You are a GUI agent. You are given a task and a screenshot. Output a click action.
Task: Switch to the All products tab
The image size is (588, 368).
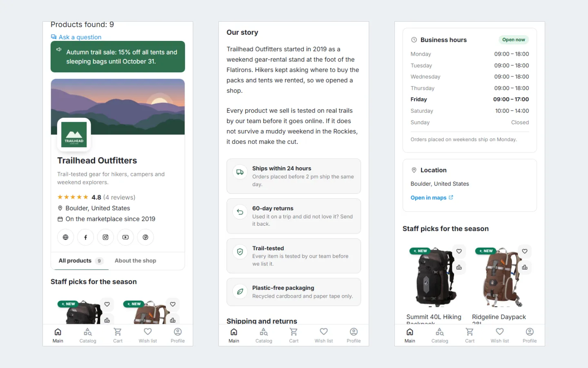pos(80,261)
